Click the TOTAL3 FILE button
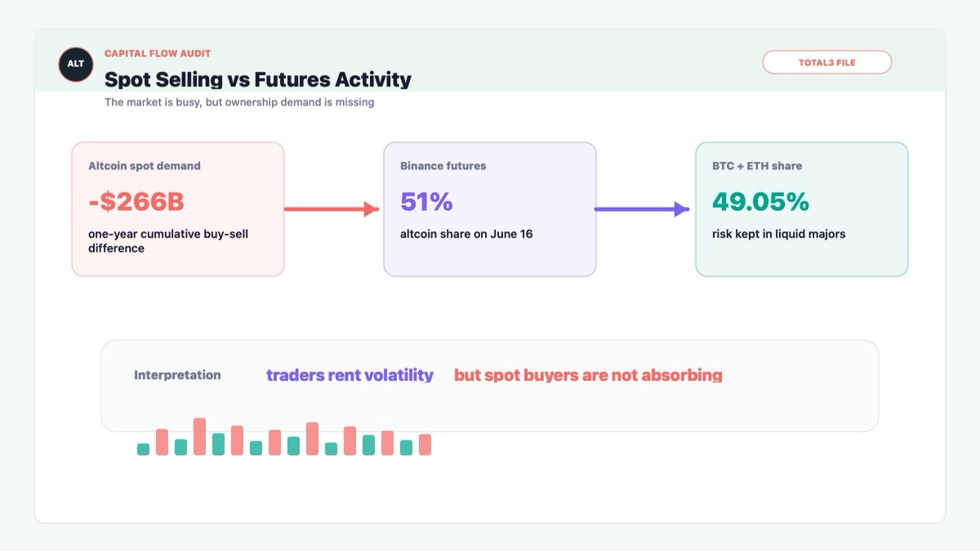The image size is (980, 551). pyautogui.click(x=826, y=62)
